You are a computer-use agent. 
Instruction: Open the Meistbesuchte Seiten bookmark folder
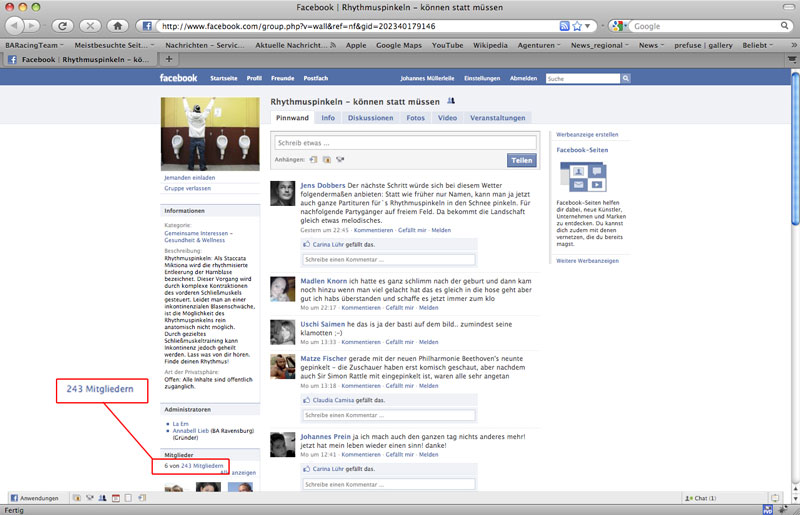114,45
